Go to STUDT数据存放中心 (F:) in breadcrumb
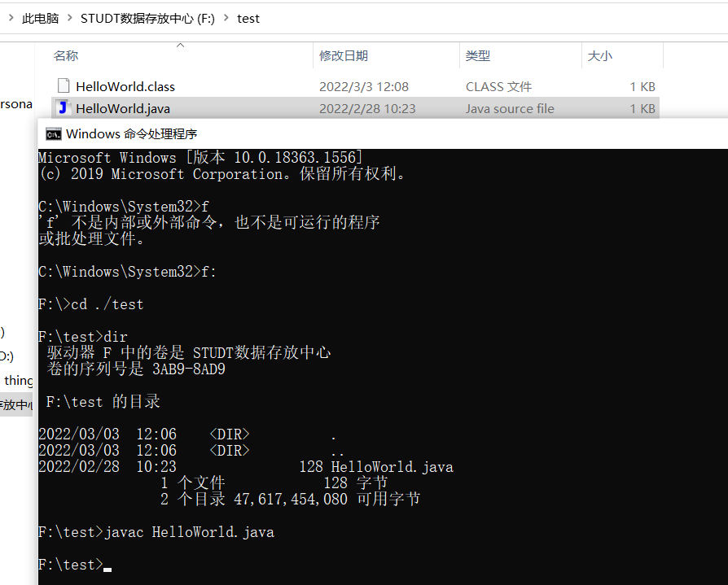 (x=147, y=19)
